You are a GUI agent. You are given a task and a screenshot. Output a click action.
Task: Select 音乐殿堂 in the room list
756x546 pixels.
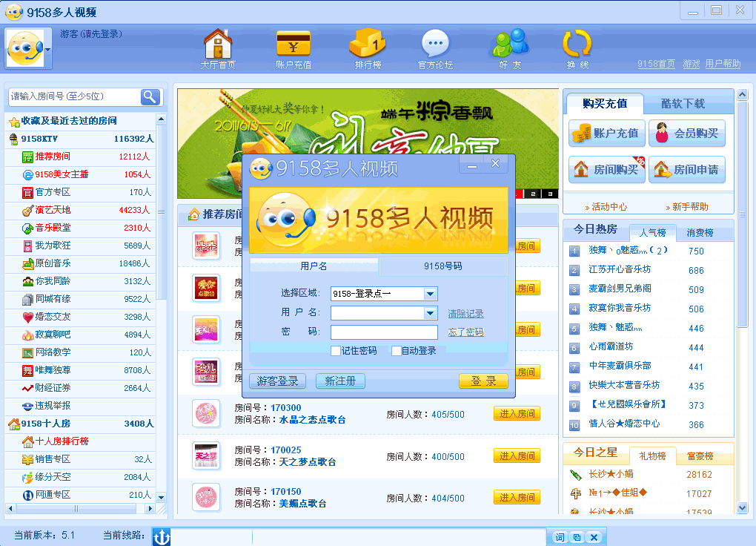pos(81,228)
